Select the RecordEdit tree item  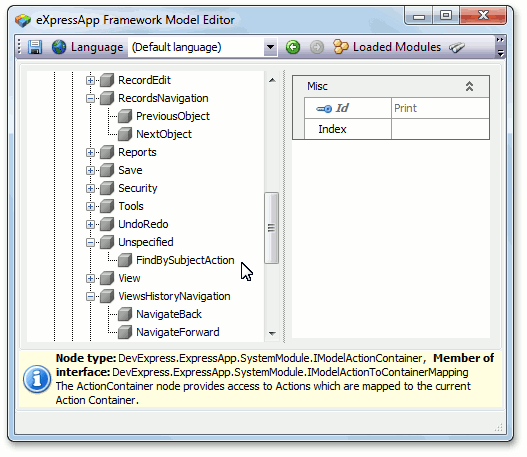tap(145, 80)
